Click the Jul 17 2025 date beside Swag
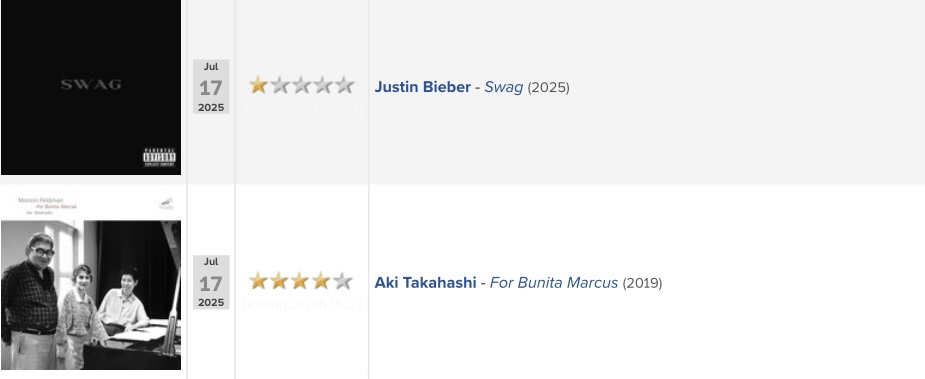925x379 pixels. 211,87
